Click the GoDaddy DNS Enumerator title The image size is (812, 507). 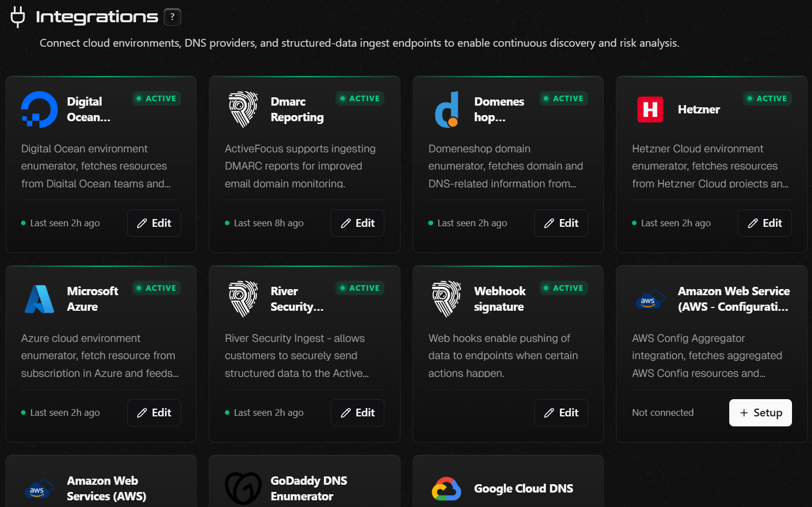(309, 489)
